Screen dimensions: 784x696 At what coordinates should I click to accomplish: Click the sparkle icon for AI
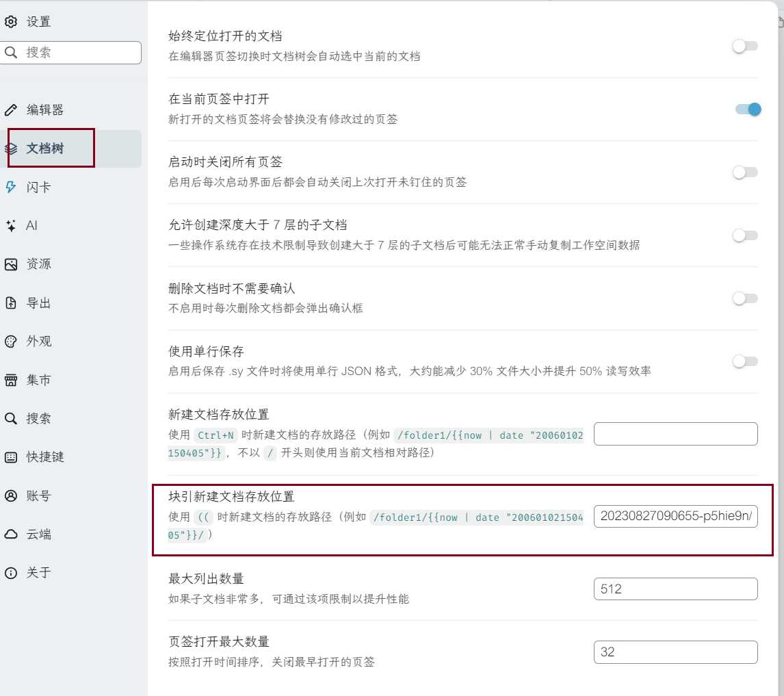[x=11, y=226]
